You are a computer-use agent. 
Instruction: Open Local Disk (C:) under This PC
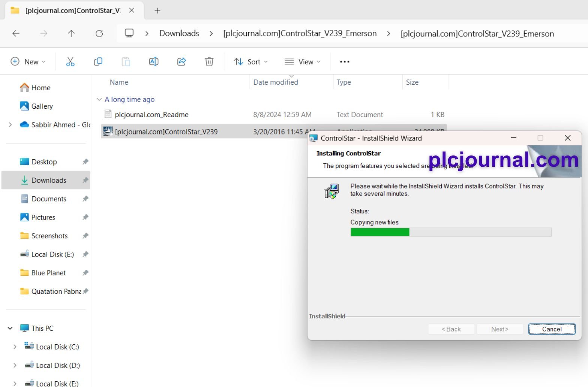[x=52, y=347]
